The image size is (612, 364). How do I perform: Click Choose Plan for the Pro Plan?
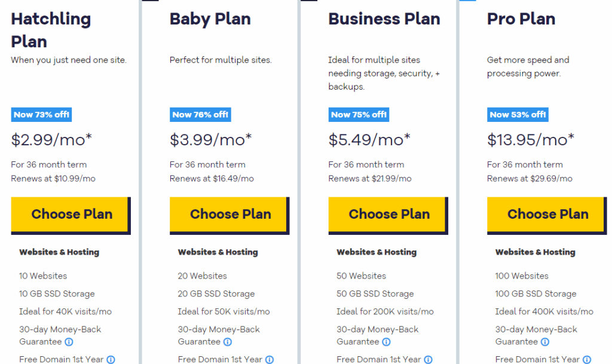[547, 214]
